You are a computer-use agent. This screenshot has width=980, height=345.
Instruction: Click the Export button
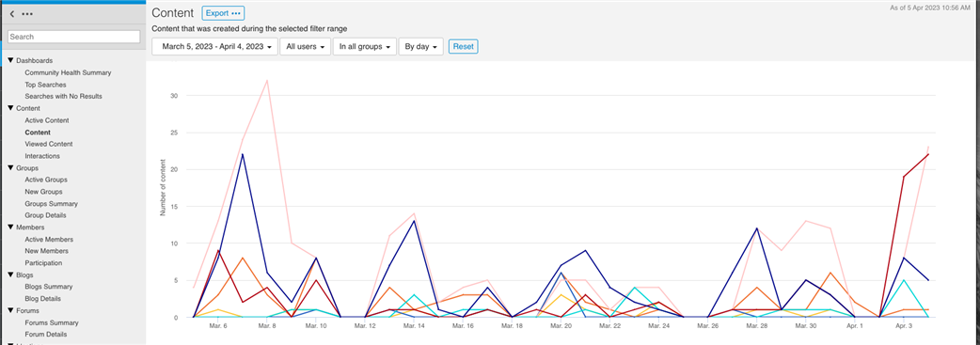pos(223,13)
